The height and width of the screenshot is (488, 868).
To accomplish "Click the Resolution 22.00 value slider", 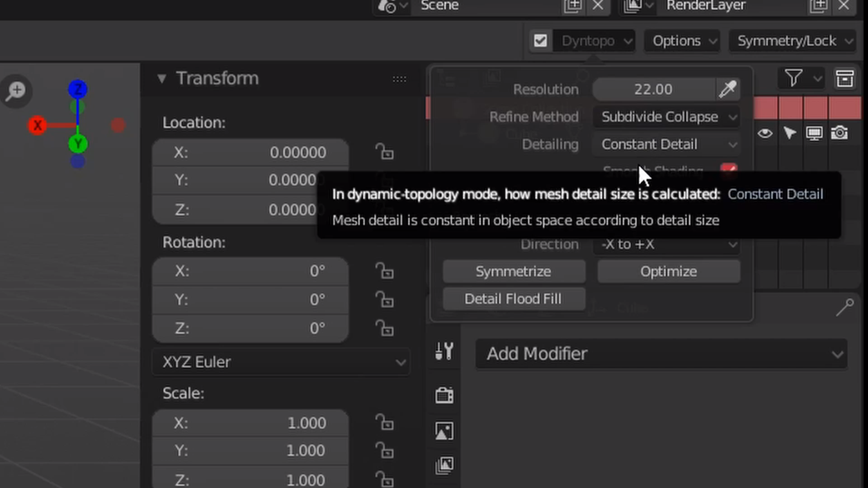I will pos(653,89).
